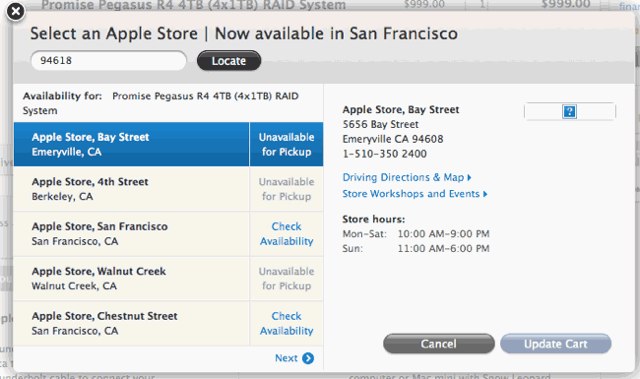640x379 pixels.
Task: Click Unavailable for Pickup on Bay Street
Action: pyautogui.click(x=287, y=144)
